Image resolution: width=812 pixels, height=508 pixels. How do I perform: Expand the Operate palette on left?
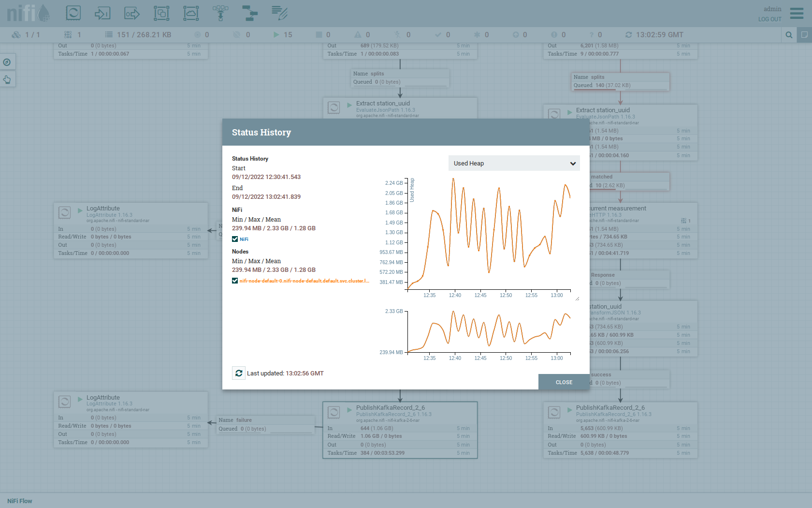click(x=7, y=79)
